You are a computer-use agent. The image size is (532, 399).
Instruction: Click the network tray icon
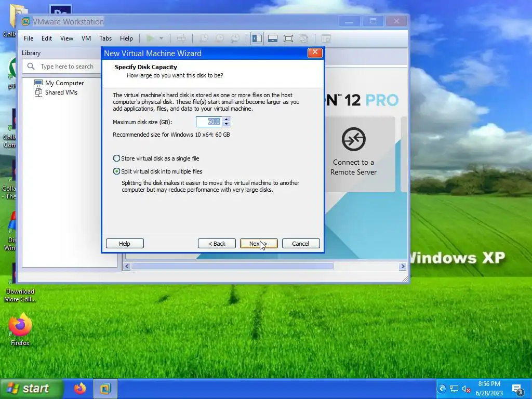coord(454,389)
